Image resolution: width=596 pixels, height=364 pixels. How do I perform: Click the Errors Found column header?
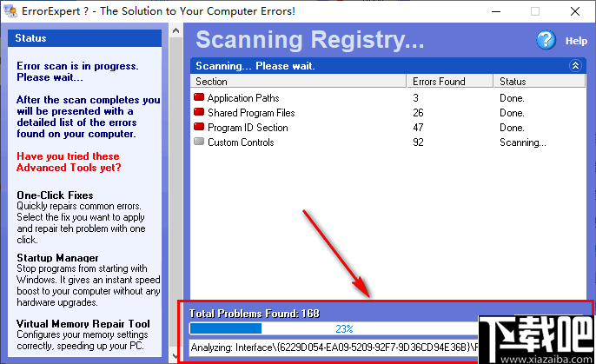(x=450, y=82)
